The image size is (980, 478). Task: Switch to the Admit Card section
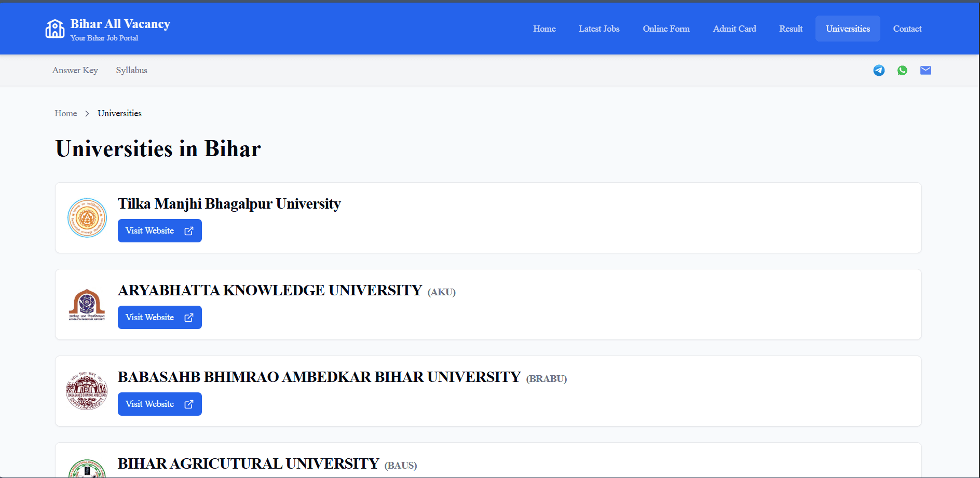pos(734,29)
